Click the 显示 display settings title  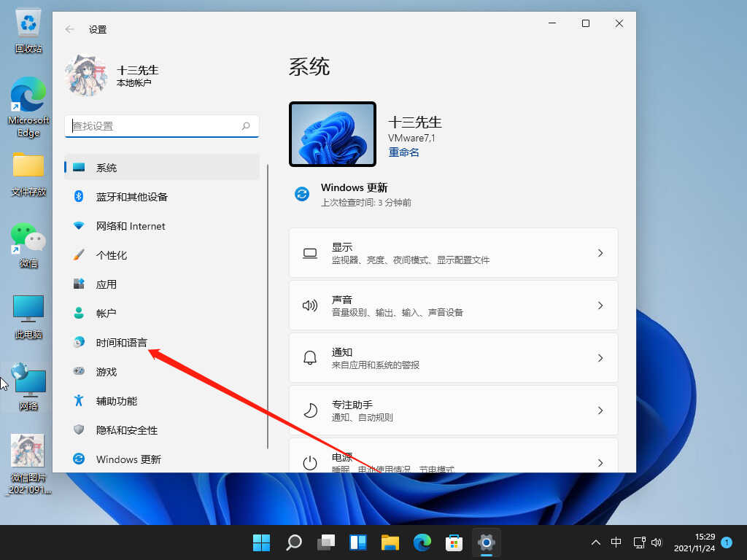[x=342, y=247]
